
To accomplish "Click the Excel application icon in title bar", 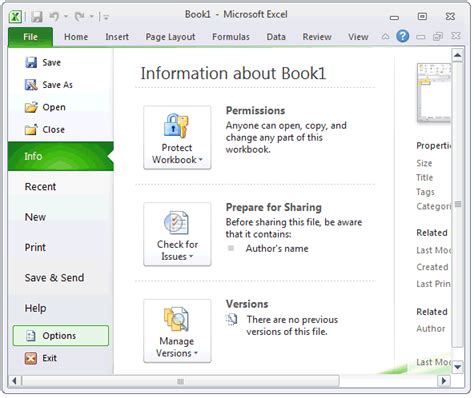I will tap(15, 16).
